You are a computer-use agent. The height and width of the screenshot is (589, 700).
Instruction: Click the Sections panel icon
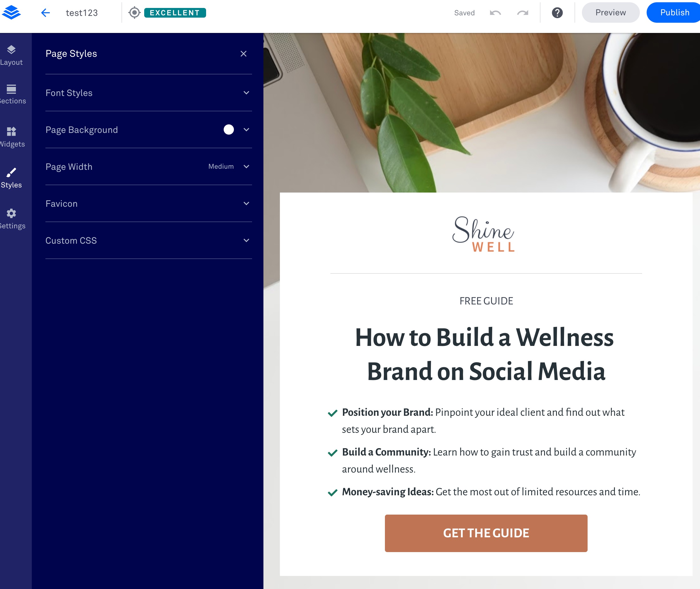pyautogui.click(x=11, y=93)
